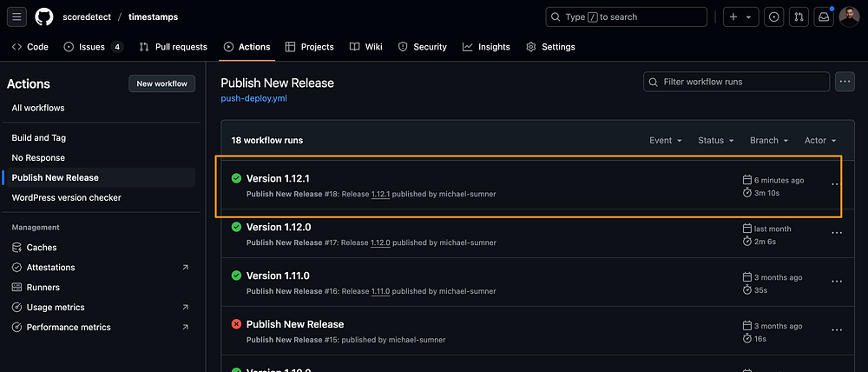868x372 pixels.
Task: Switch to the Pull requests tab
Action: tap(174, 47)
